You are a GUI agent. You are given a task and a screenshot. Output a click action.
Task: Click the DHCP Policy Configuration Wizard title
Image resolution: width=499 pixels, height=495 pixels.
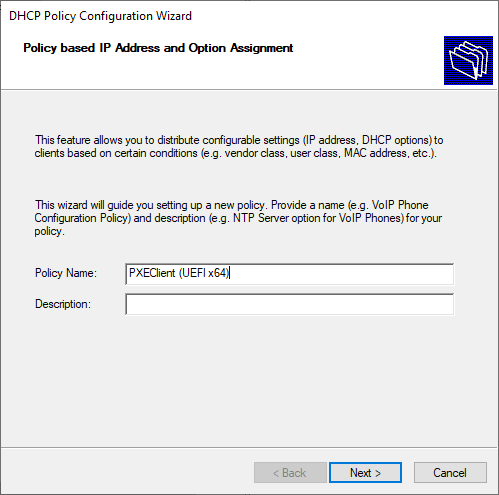(100, 16)
